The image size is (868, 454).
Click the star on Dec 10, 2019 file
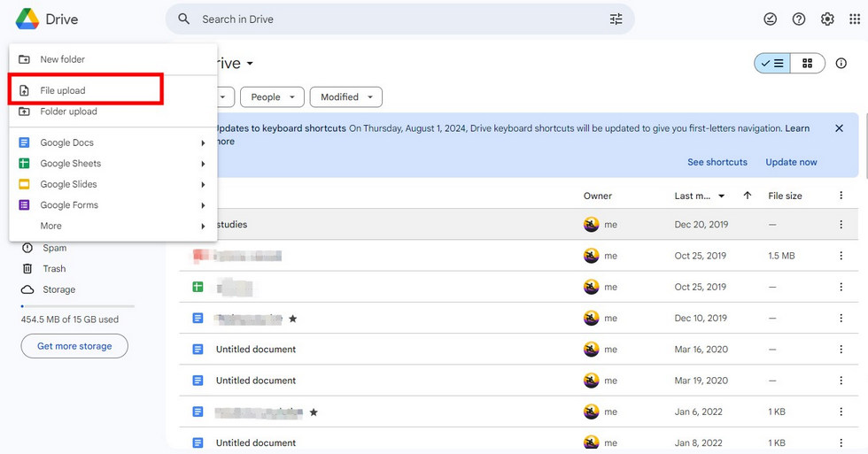pyautogui.click(x=293, y=319)
